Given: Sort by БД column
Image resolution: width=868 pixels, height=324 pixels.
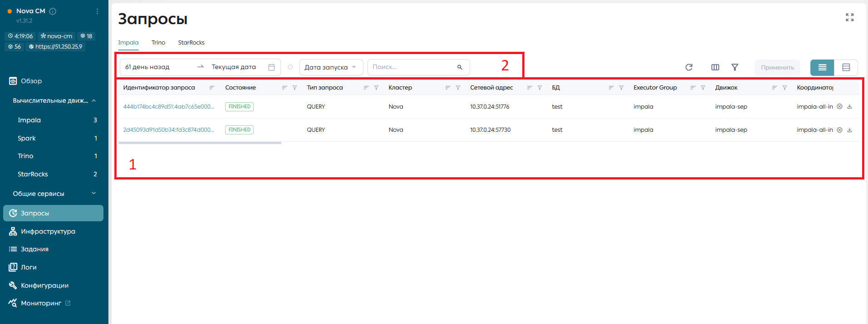Looking at the screenshot, I should tap(611, 88).
